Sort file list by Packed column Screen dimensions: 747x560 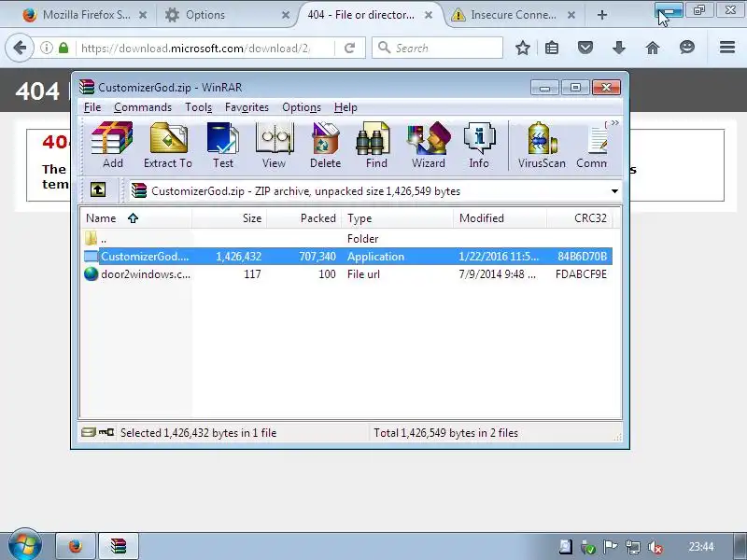[304, 218]
